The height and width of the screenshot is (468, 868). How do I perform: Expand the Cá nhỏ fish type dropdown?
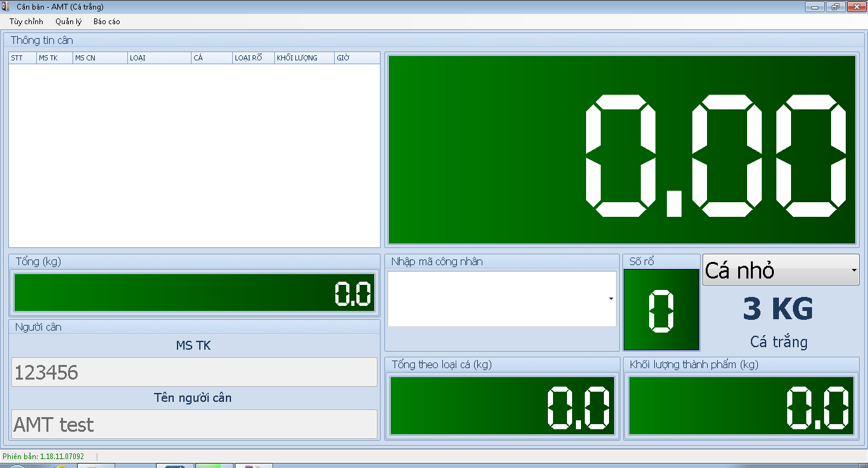coord(853,270)
